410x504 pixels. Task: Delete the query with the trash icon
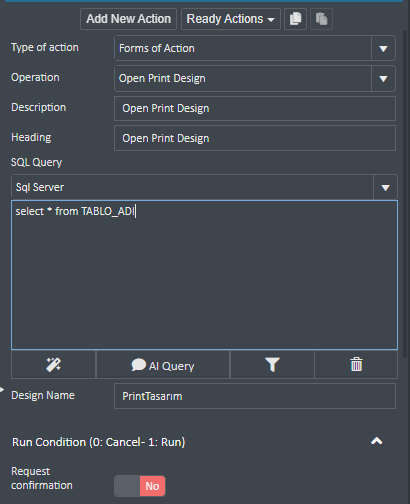[356, 365]
